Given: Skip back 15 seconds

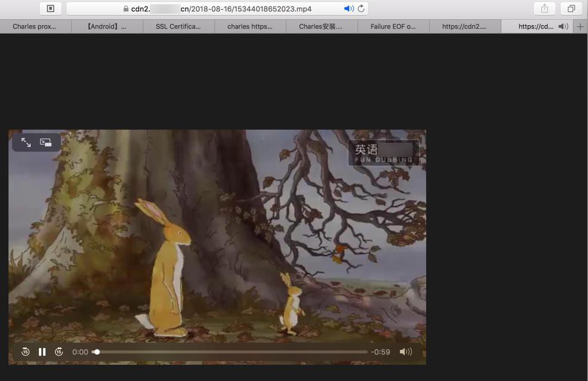Looking at the screenshot, I should coord(26,352).
